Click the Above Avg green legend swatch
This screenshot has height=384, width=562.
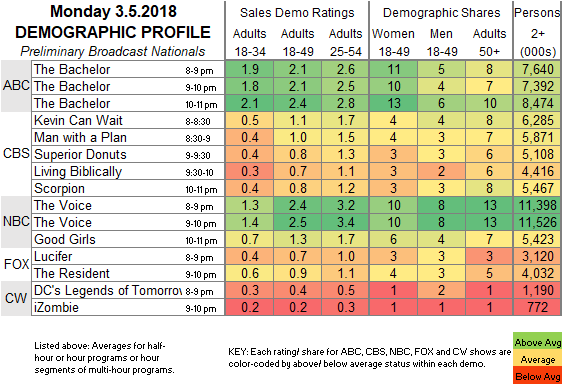tap(537, 342)
